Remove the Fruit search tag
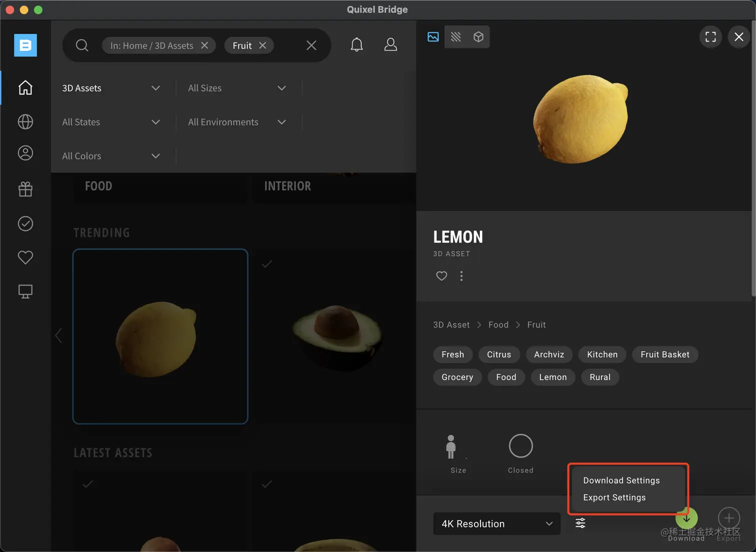The height and width of the screenshot is (552, 756). click(x=262, y=45)
